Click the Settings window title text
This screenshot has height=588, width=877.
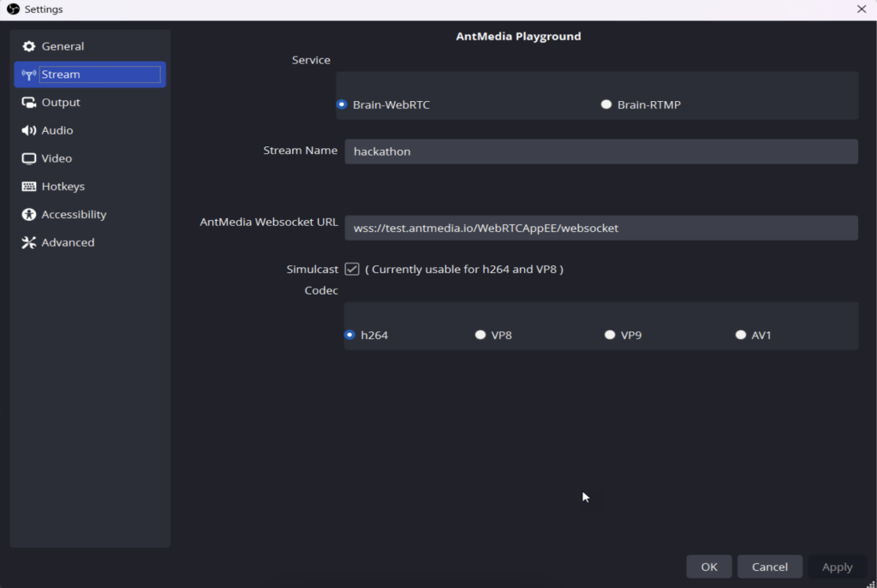coord(44,9)
